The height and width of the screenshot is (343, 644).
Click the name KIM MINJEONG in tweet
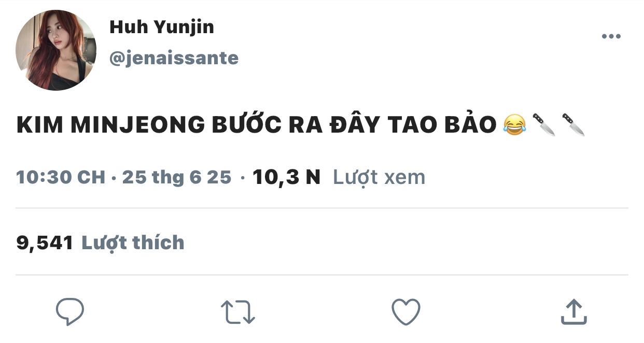pyautogui.click(x=110, y=125)
